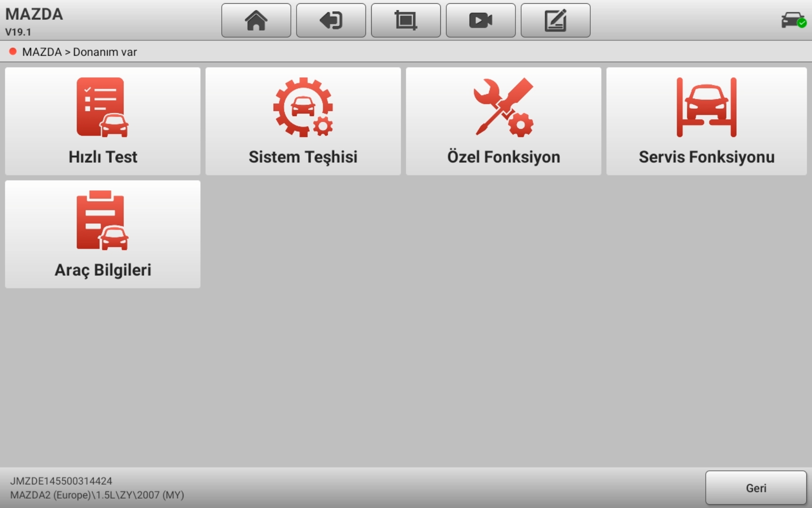Check vehicle connection status car icon
This screenshot has height=508, width=812.
click(x=793, y=20)
